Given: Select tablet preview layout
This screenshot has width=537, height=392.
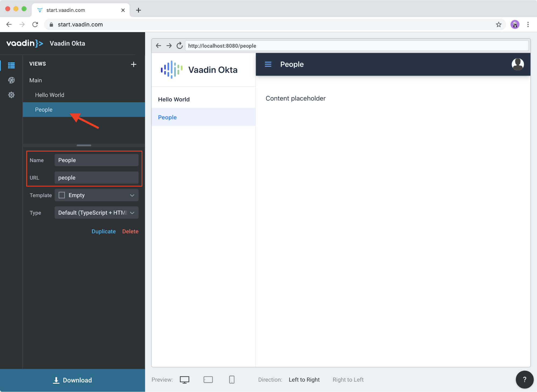Looking at the screenshot, I should point(208,379).
